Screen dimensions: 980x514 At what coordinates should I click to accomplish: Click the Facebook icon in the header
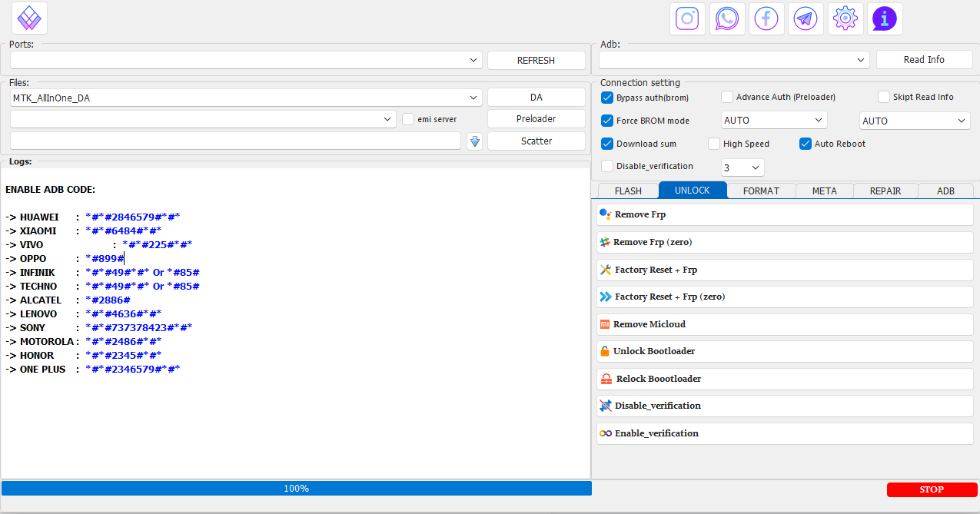766,18
